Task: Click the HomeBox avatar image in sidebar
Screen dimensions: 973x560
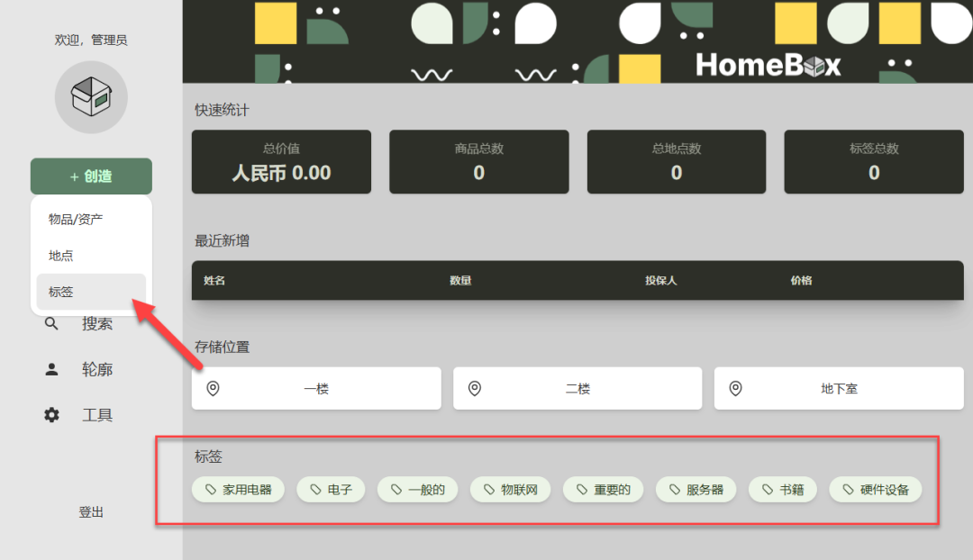Action: (x=91, y=96)
